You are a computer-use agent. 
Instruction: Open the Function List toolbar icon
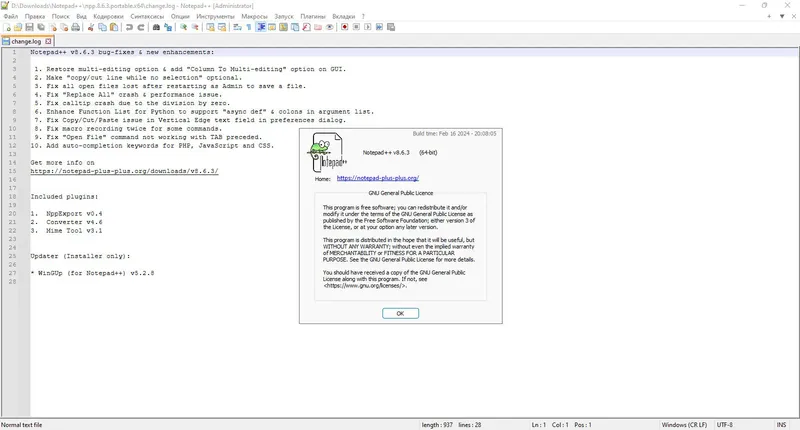coord(306,27)
